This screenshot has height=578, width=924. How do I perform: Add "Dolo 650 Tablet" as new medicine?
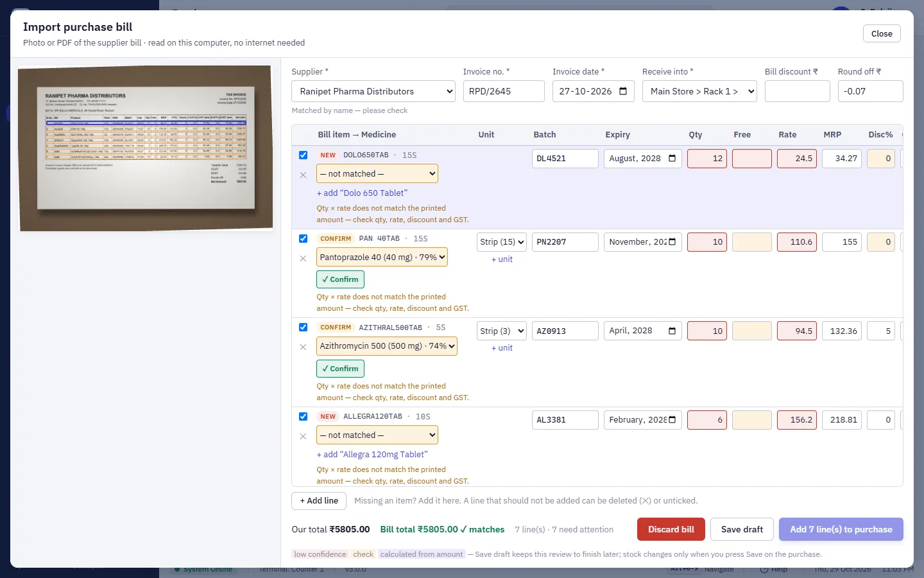click(x=362, y=193)
